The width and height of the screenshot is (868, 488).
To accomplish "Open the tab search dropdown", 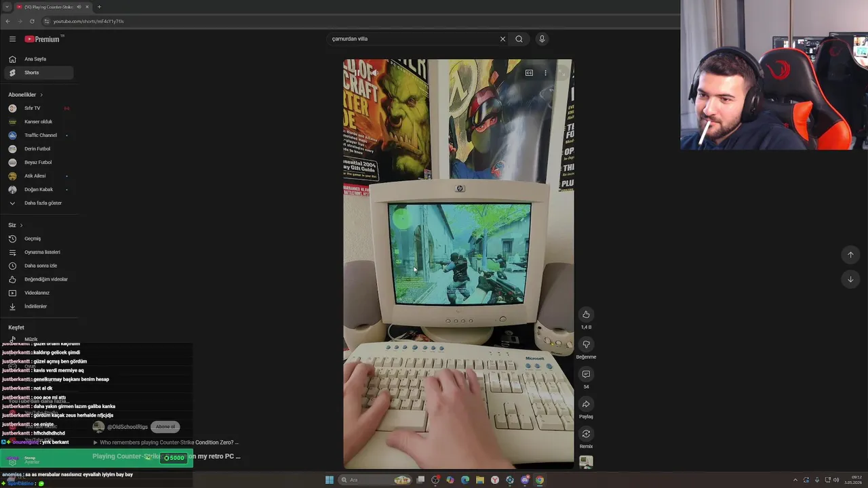I will 7,7.
